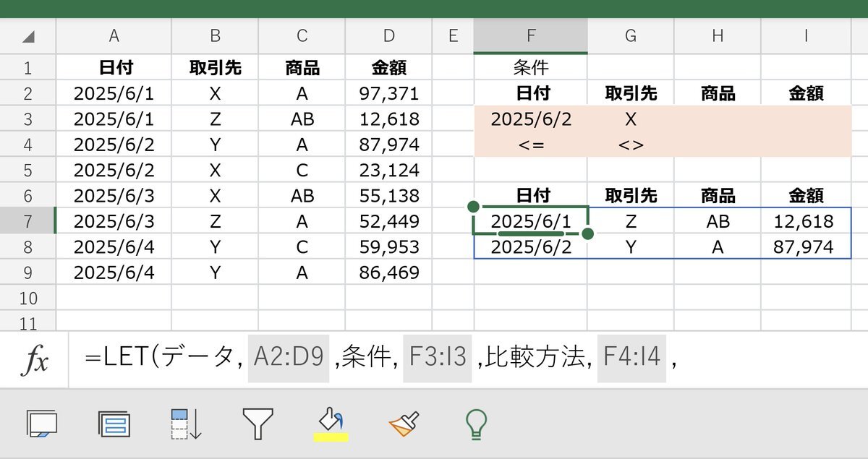The height and width of the screenshot is (459, 868).
Task: Select column I header
Action: click(x=806, y=35)
